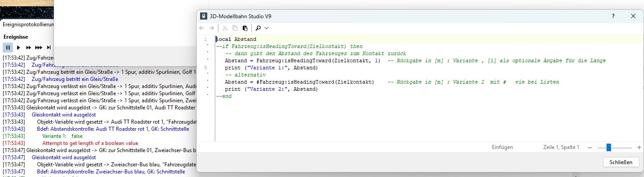Click the print "Variante 2:" code line
Image resolution: width=644 pixels, height=177 pixels.
pos(271,89)
